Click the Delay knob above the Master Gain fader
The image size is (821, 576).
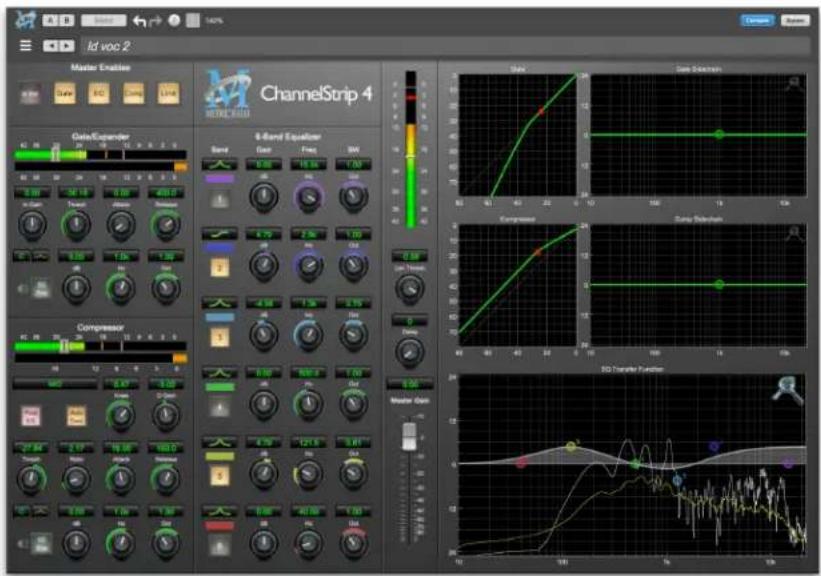click(409, 352)
